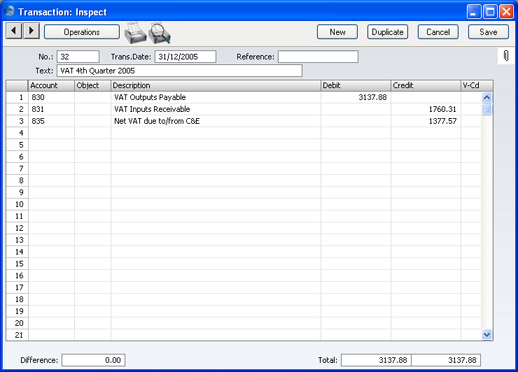Click the Difference field showing 0.00
Screen dimensions: 518x372
93,360
